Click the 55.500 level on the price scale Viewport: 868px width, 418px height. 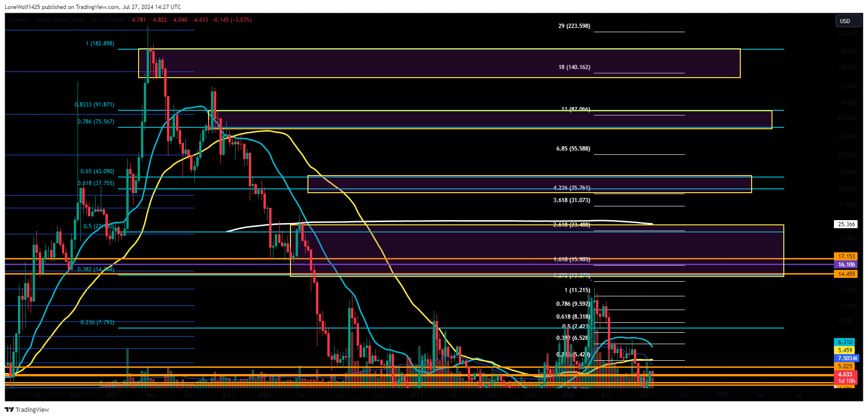coord(848,155)
